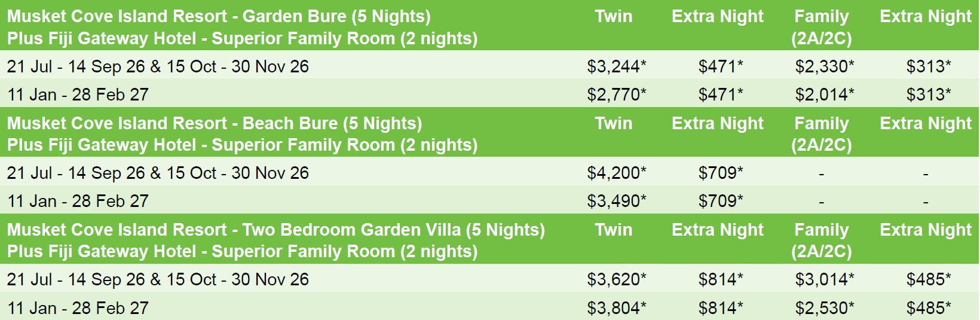Click the $2,530 Family price
The height and width of the screenshot is (320, 980).
824,308
